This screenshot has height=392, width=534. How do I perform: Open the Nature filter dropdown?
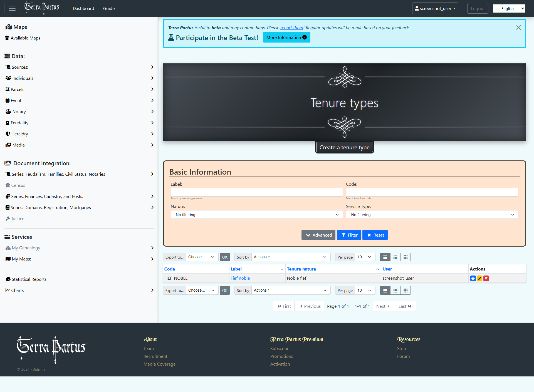tap(256, 215)
